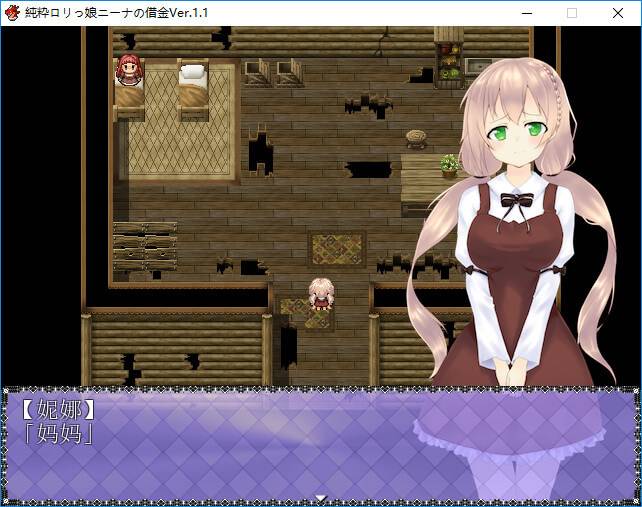
Task: Click the large woven carpet below the beds
Action: (178, 149)
